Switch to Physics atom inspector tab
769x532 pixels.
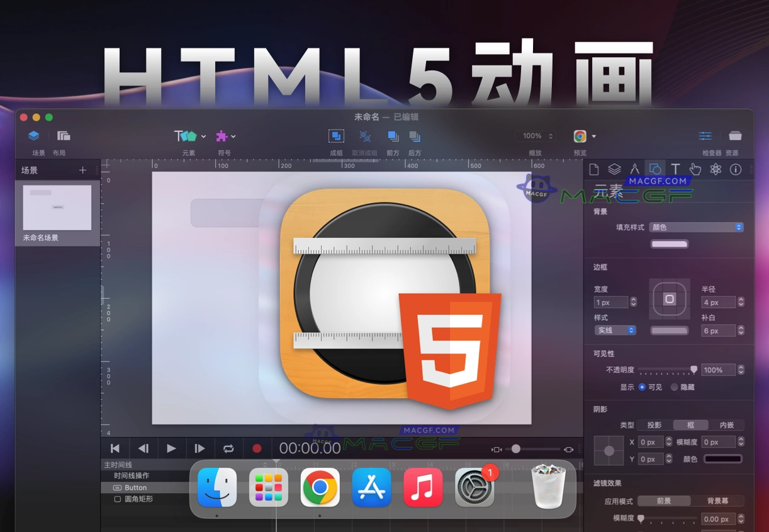(x=716, y=169)
